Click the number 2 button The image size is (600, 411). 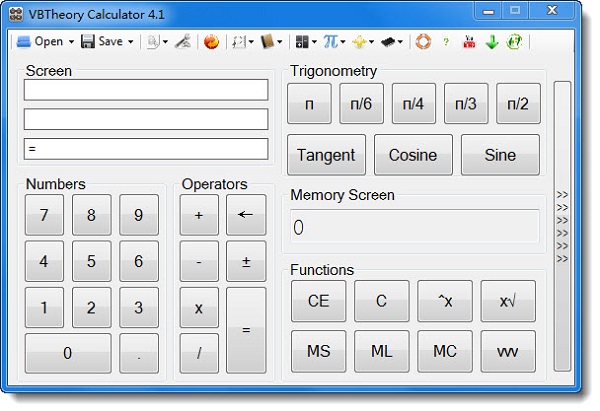tap(91, 307)
